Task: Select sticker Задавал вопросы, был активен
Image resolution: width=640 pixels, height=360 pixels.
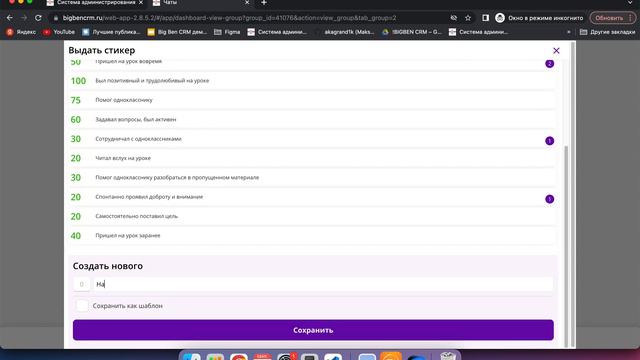Action: coord(313,120)
